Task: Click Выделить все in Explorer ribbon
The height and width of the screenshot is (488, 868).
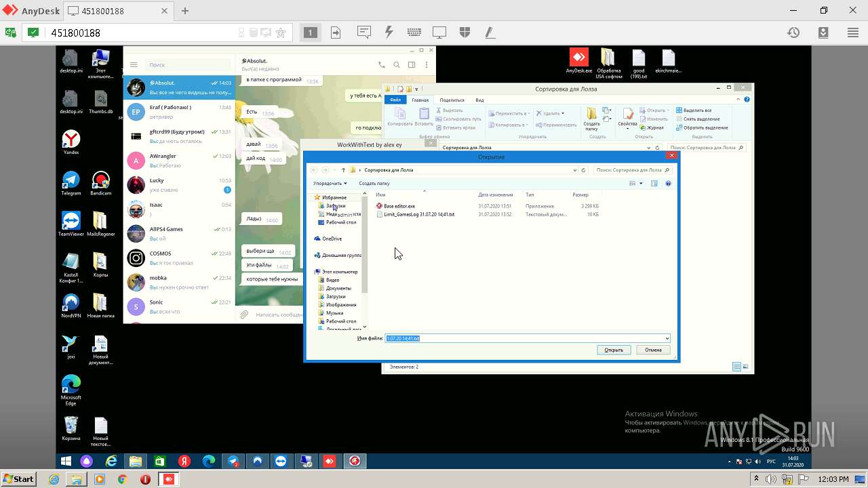Action: 694,110
